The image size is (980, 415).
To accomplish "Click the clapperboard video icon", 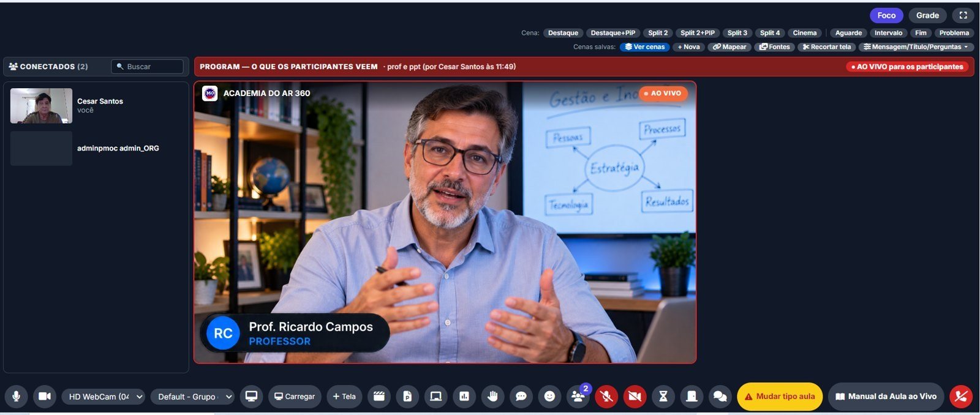I will tap(379, 397).
